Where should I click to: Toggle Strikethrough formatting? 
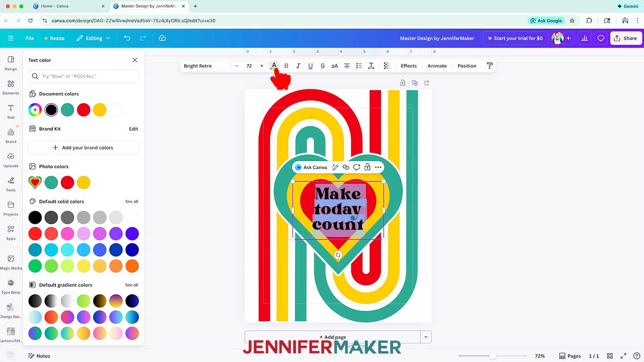322,66
